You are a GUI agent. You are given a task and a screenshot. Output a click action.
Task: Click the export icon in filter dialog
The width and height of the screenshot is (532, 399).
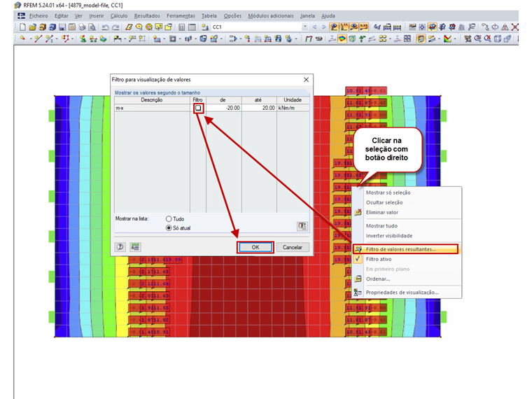pos(302,226)
